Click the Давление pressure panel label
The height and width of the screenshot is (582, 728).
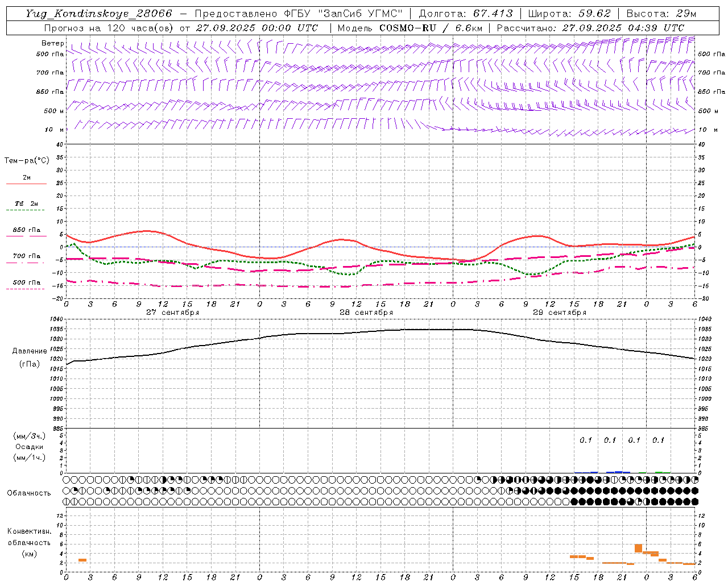(30, 351)
